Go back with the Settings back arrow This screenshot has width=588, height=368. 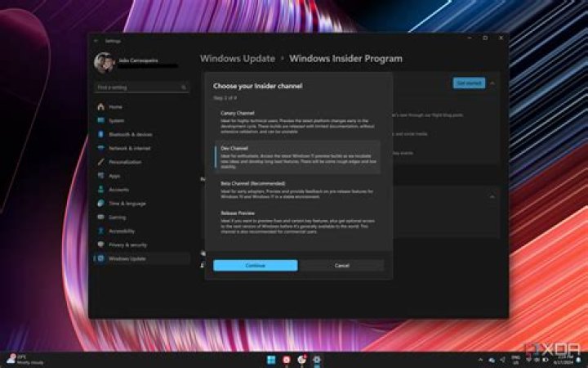point(96,41)
